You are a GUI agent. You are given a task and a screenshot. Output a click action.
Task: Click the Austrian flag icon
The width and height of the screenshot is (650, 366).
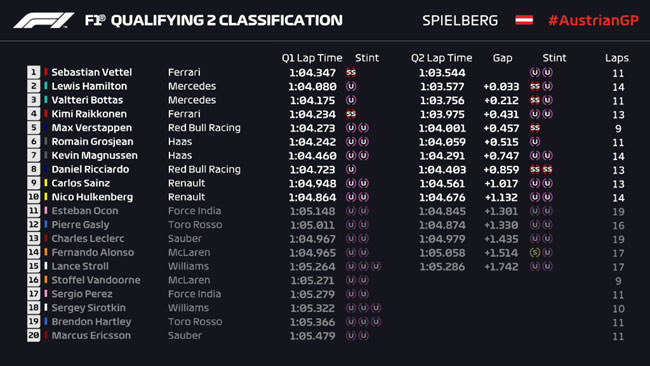tap(524, 20)
